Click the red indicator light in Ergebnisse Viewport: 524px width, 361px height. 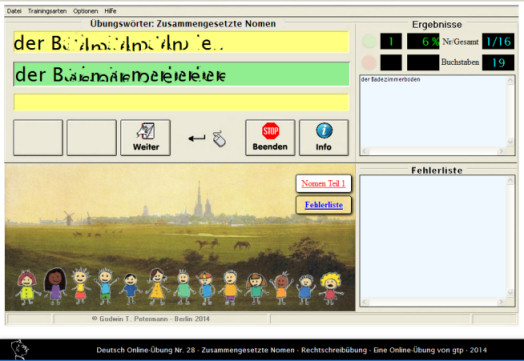click(369, 62)
